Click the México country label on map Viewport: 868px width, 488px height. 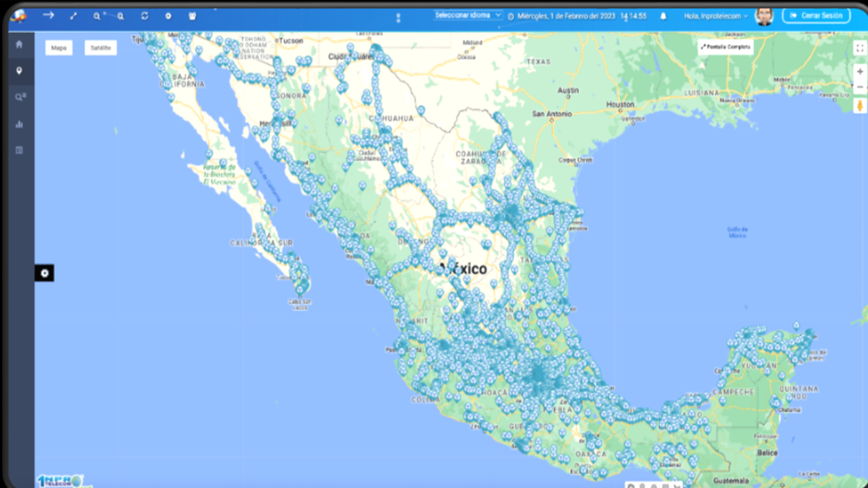coord(463,269)
